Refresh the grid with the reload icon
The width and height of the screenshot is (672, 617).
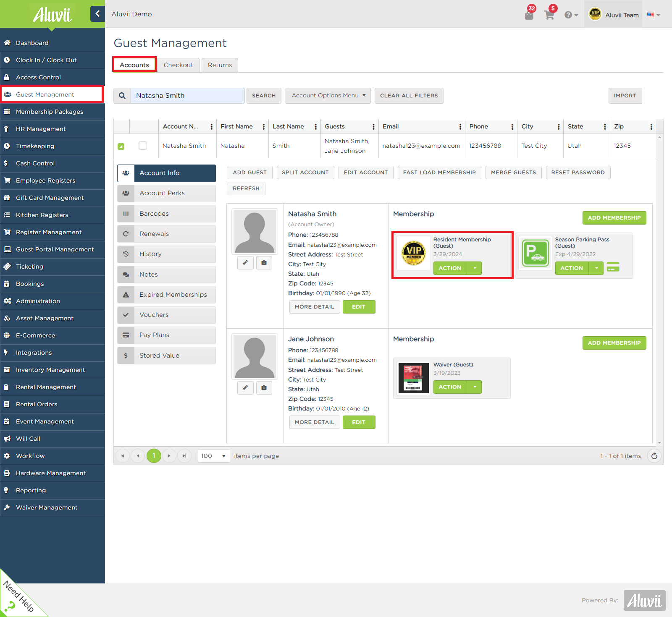[654, 456]
